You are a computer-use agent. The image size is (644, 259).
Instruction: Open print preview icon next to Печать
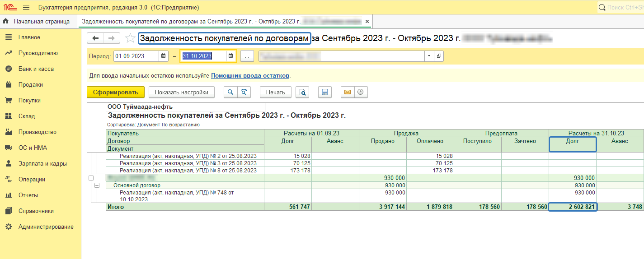pyautogui.click(x=302, y=92)
